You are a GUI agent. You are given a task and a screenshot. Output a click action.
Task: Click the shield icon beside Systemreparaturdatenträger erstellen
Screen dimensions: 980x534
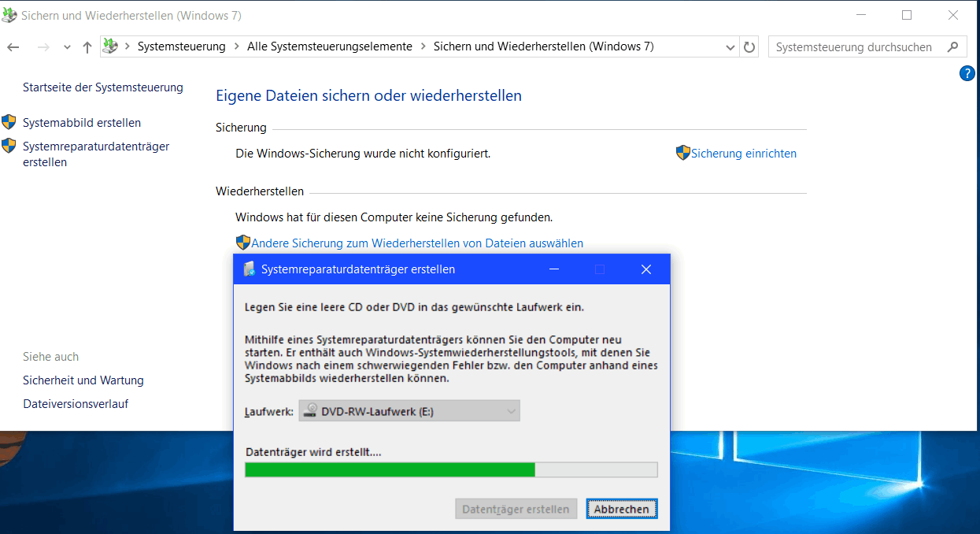[x=9, y=146]
